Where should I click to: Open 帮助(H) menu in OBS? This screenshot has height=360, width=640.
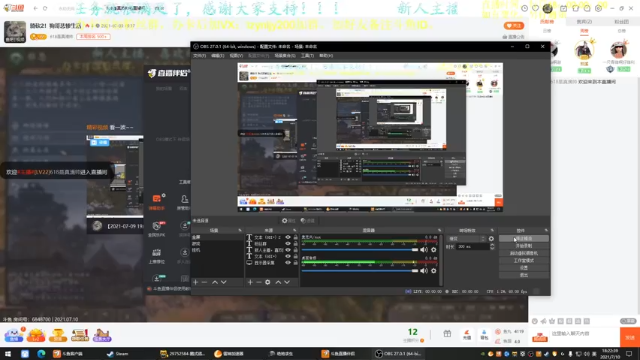point(326,56)
